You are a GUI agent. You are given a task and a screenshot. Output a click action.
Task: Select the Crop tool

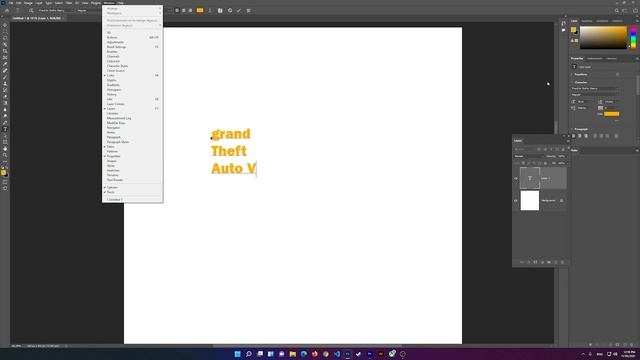point(5,51)
